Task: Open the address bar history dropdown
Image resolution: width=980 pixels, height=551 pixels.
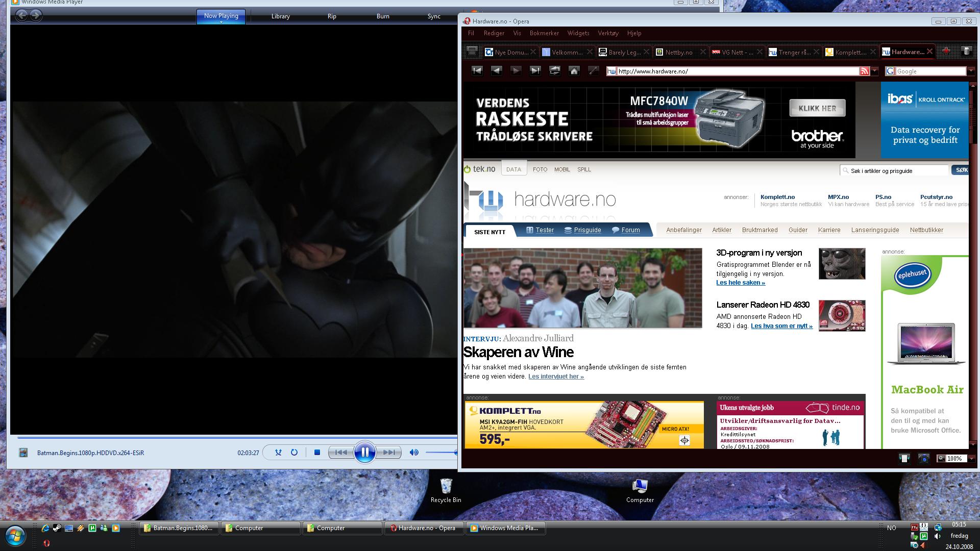Action: coord(875,71)
